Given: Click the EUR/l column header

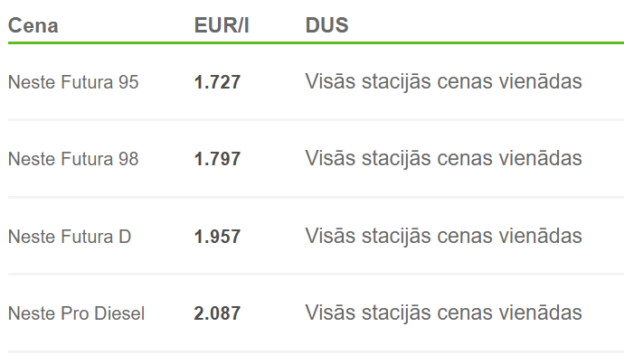Looking at the screenshot, I should tap(222, 26).
